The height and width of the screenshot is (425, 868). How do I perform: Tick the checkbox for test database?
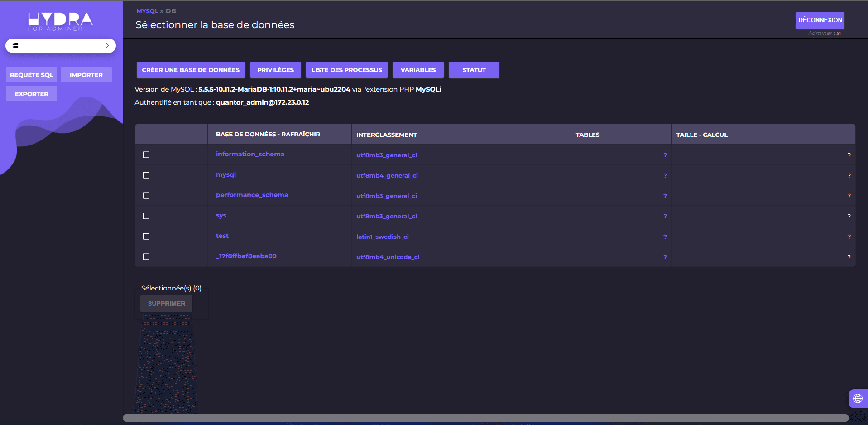coord(146,237)
